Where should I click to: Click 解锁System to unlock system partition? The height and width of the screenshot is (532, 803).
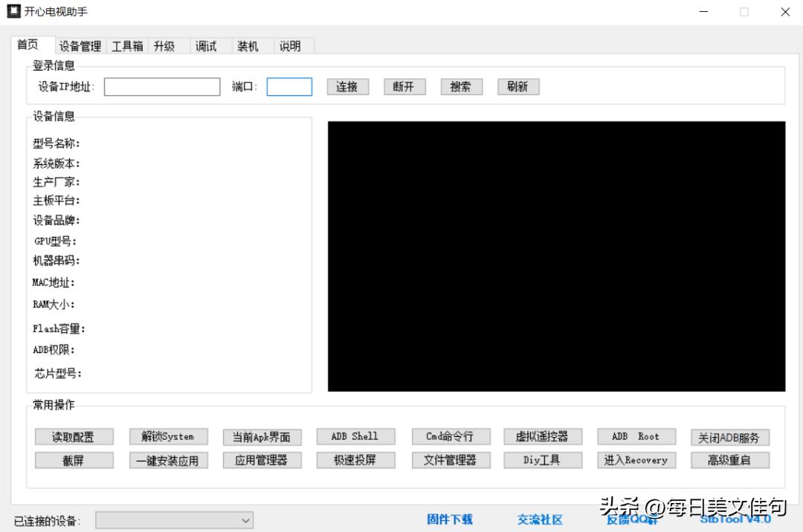(x=168, y=436)
